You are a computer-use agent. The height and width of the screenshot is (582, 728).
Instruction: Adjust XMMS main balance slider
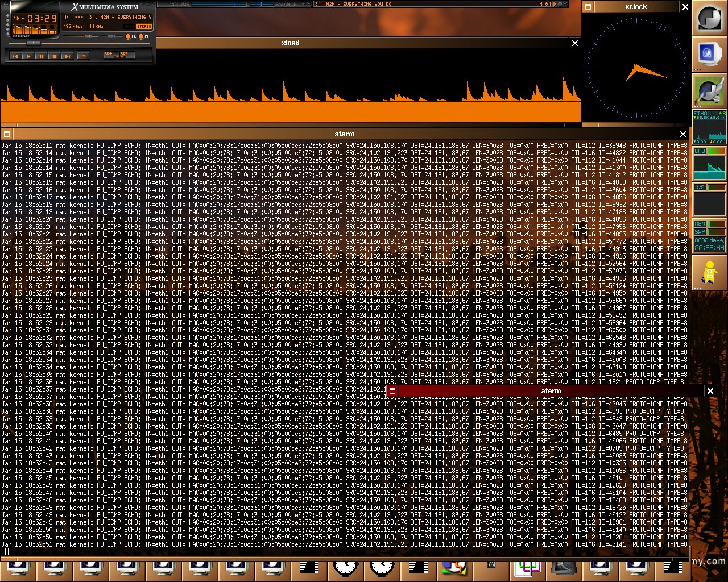click(111, 36)
